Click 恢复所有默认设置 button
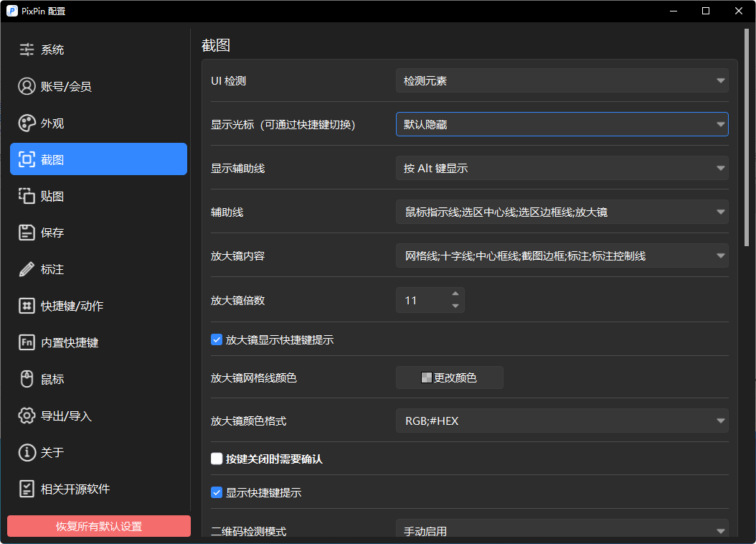756x544 pixels. click(x=98, y=526)
